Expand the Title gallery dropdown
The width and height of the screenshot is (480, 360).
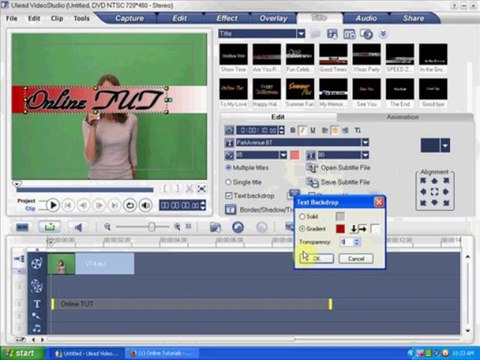coord(301,34)
